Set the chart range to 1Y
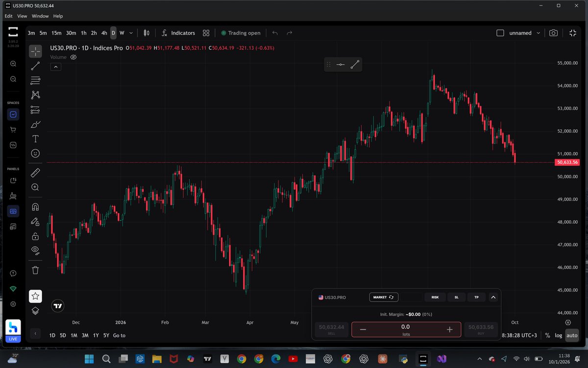 click(x=96, y=335)
